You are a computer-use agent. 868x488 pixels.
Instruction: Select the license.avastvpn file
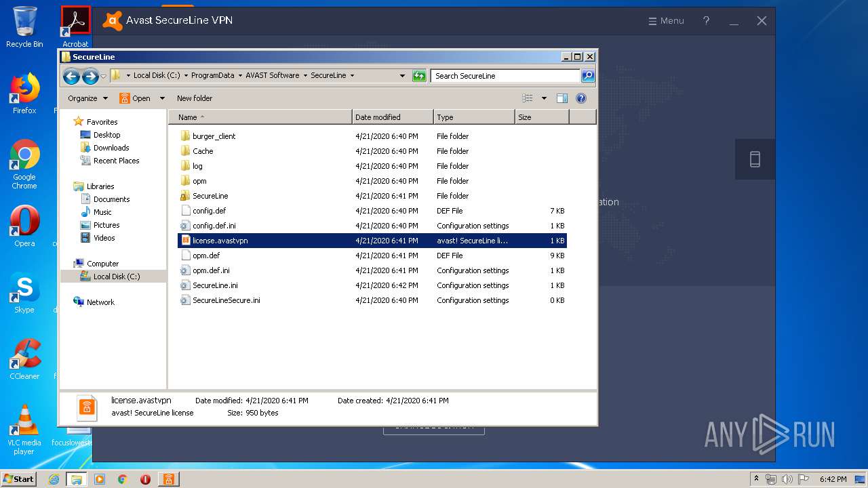(x=372, y=241)
